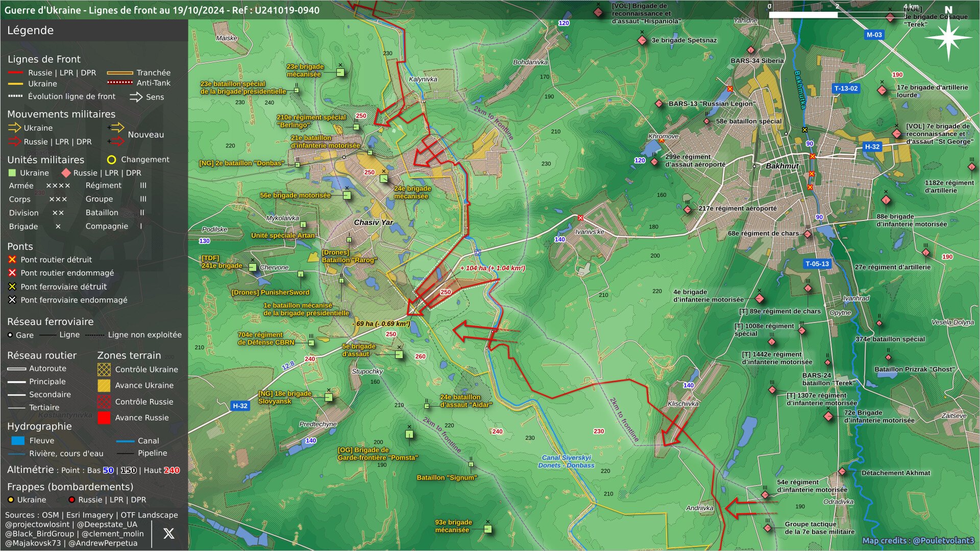Viewport: 980px width, 551px height.
Task: Click the '- 69 ha (- 0.69 km²)' annotation
Action: [x=381, y=324]
